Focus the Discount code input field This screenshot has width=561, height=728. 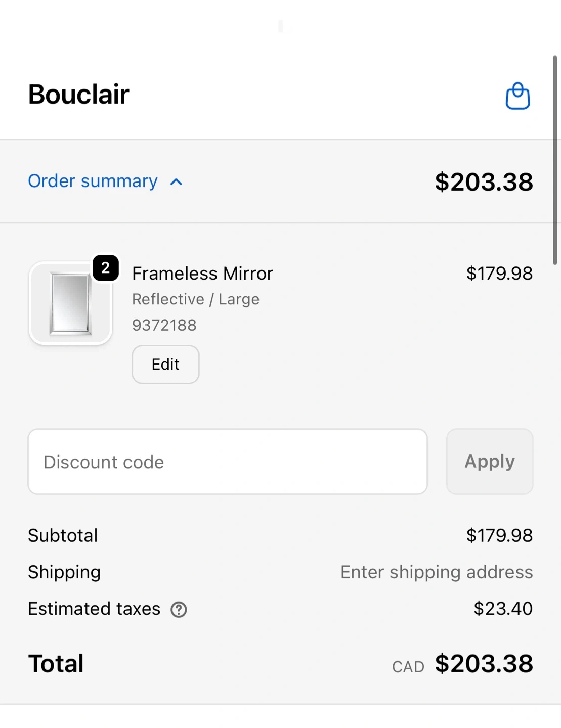coord(228,462)
